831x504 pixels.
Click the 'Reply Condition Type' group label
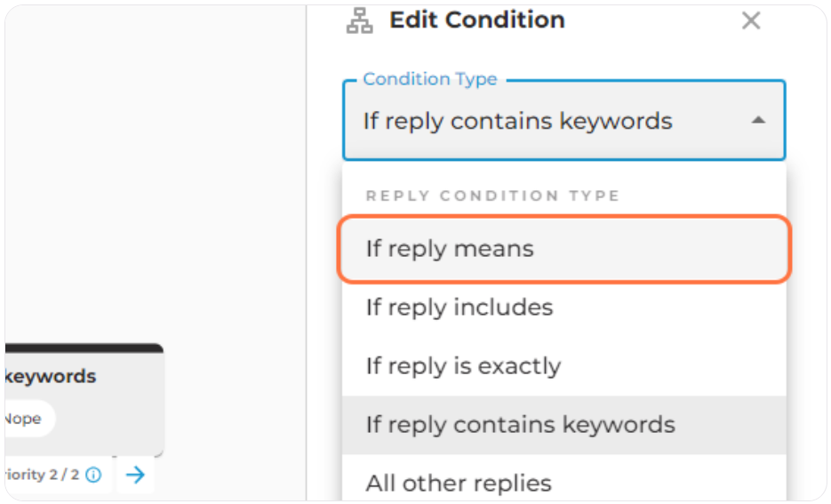(x=492, y=196)
